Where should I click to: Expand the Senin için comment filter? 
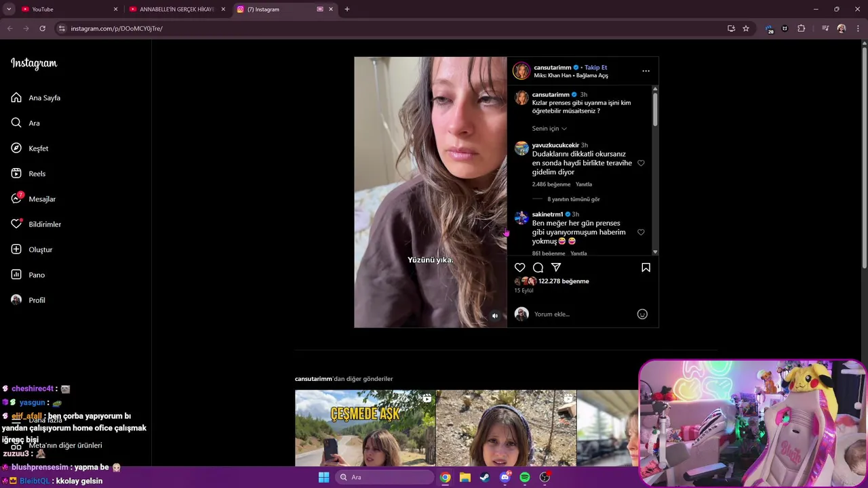click(549, 129)
